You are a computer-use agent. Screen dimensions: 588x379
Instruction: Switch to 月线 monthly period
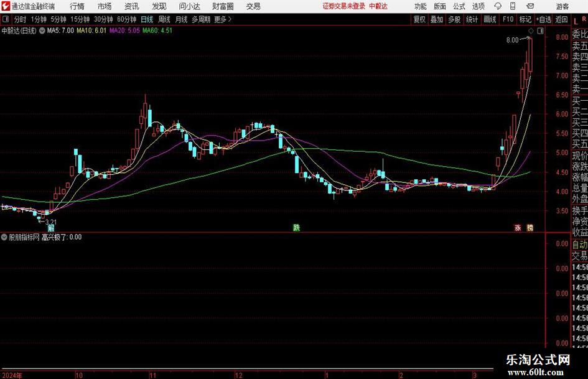coord(181,19)
